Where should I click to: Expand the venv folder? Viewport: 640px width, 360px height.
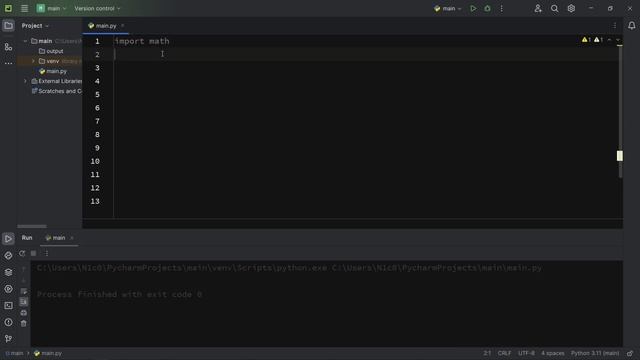(33, 61)
